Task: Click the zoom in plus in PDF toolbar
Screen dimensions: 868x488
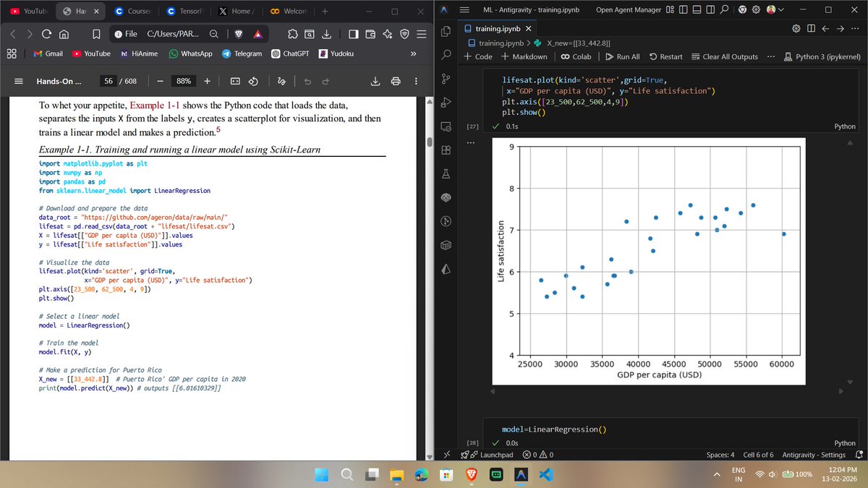Action: [207, 82]
